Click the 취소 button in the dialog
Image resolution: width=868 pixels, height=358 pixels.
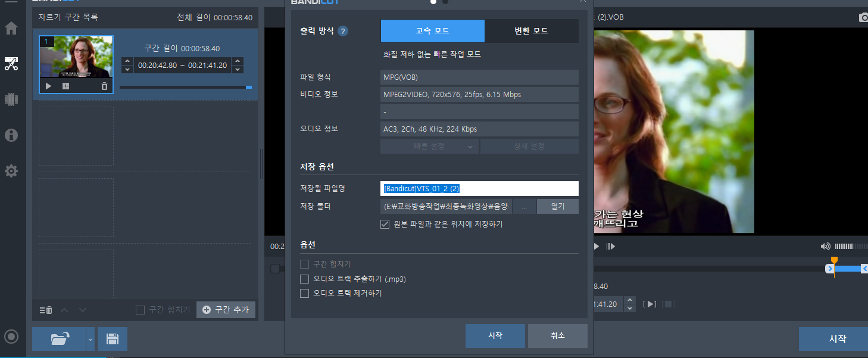[x=557, y=336]
